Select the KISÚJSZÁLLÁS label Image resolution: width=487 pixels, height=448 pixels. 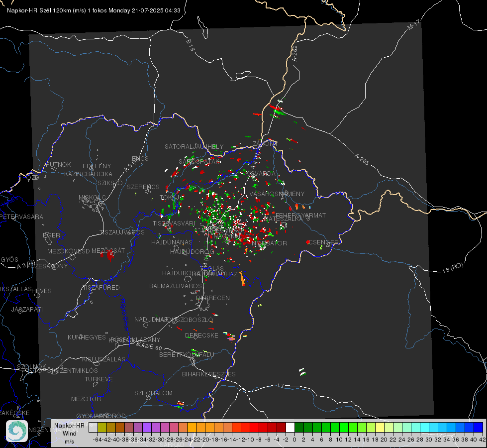tap(103, 359)
